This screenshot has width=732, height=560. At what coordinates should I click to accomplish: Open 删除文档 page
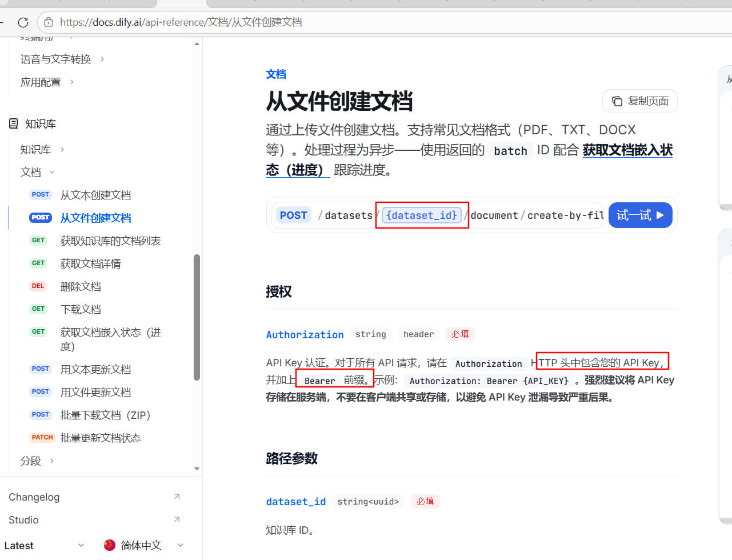click(81, 287)
